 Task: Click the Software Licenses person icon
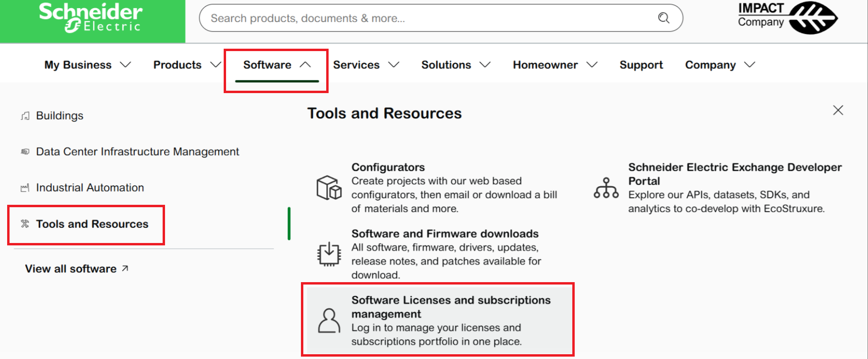coord(329,320)
